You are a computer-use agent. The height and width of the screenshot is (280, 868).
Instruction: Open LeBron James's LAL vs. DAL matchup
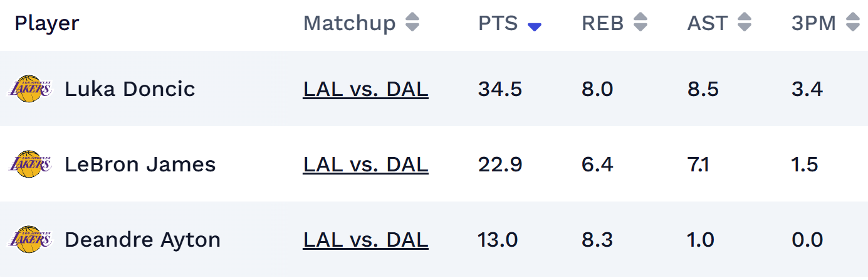[x=365, y=164]
